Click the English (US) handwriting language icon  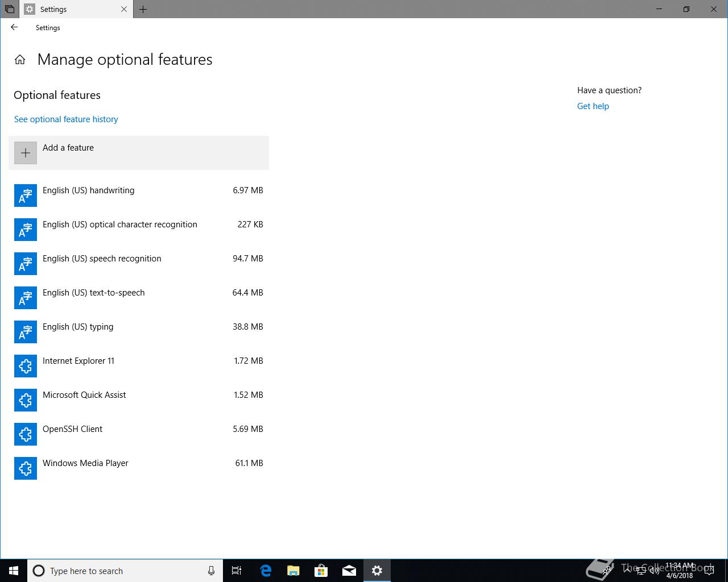[x=26, y=196]
